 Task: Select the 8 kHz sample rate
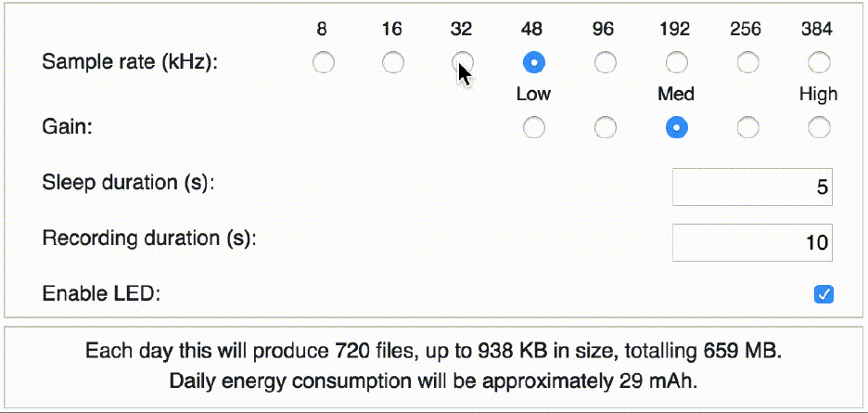[323, 63]
